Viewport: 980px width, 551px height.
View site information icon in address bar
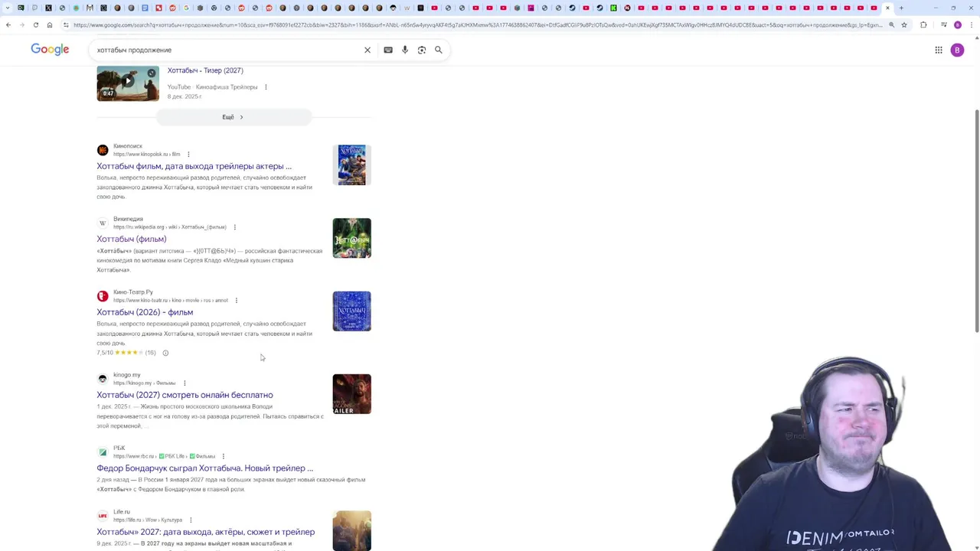[x=67, y=24]
